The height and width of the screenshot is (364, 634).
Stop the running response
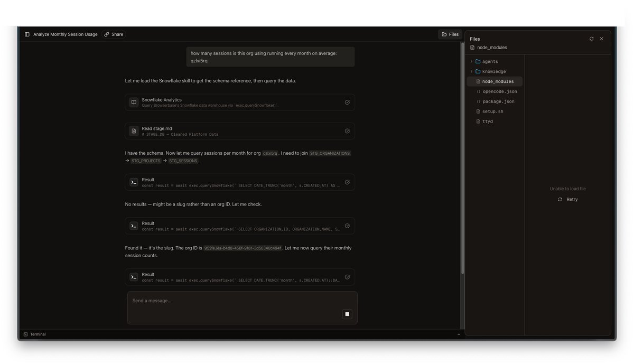[x=347, y=314]
